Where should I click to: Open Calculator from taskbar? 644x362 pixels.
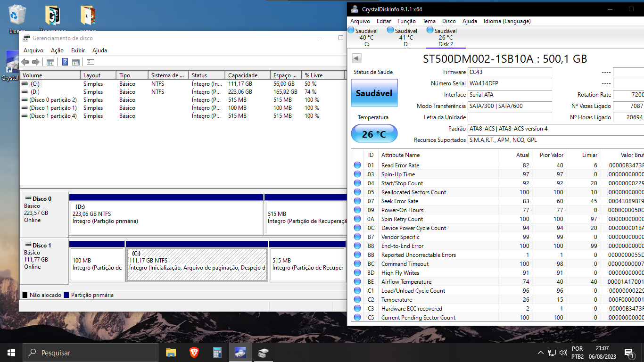pyautogui.click(x=217, y=353)
